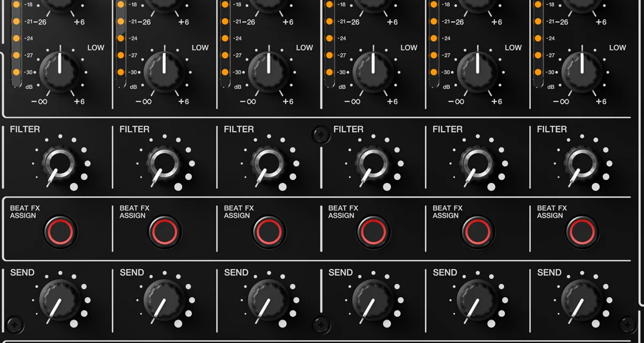This screenshot has width=644, height=343.
Task: Click the channel 6 level meter
Action: (x=538, y=43)
